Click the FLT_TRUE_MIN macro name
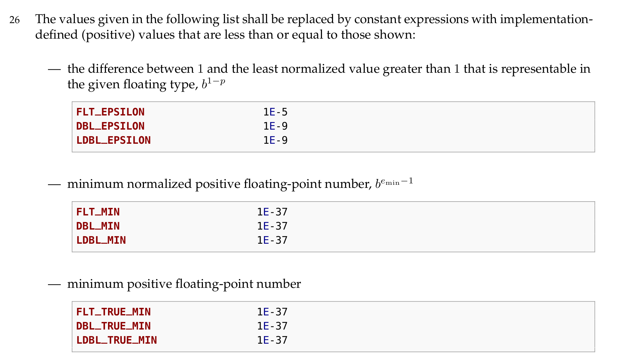Image resolution: width=625 pixels, height=364 pixels. [114, 312]
